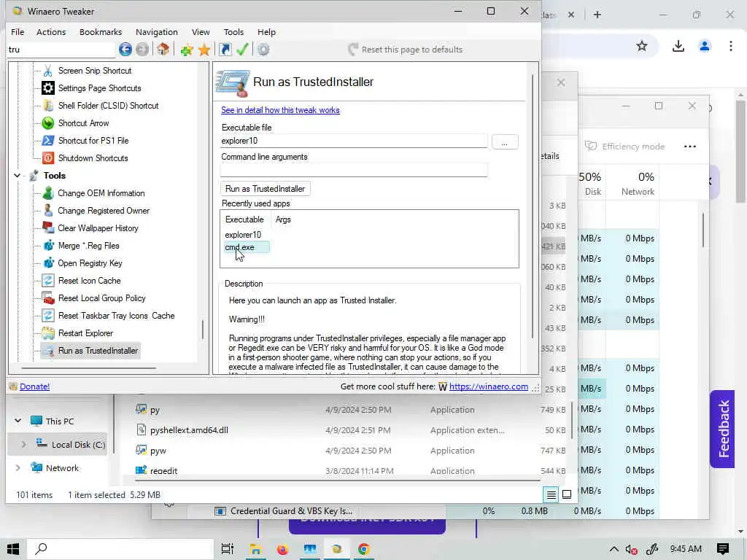Open the orange star Bookmarks icon
Screen dimensions: 747x560
pos(204,50)
